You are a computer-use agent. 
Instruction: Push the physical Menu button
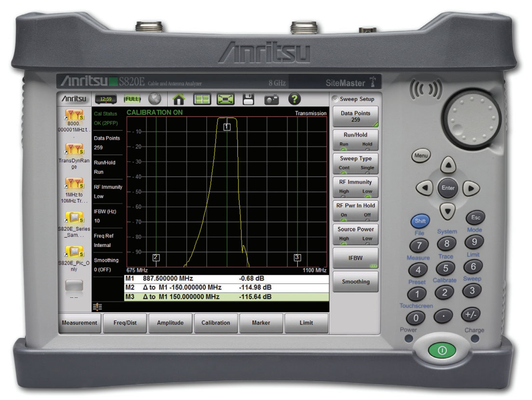(x=421, y=156)
